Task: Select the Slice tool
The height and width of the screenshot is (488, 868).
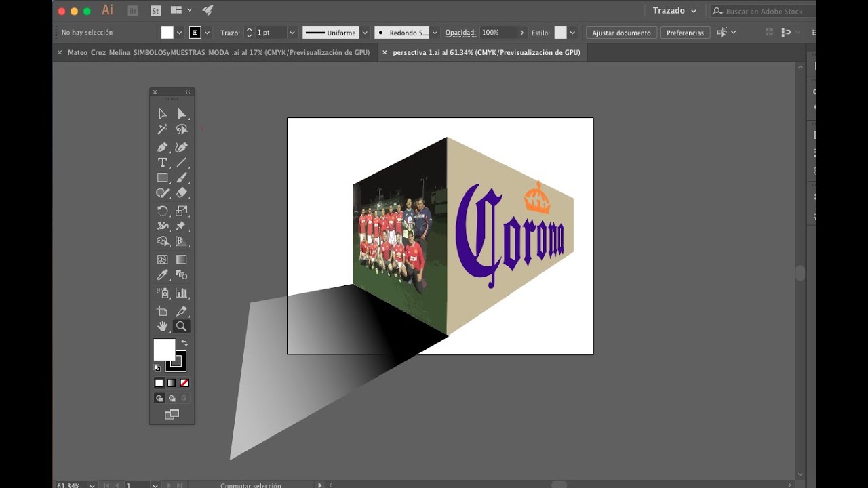Action: point(181,311)
